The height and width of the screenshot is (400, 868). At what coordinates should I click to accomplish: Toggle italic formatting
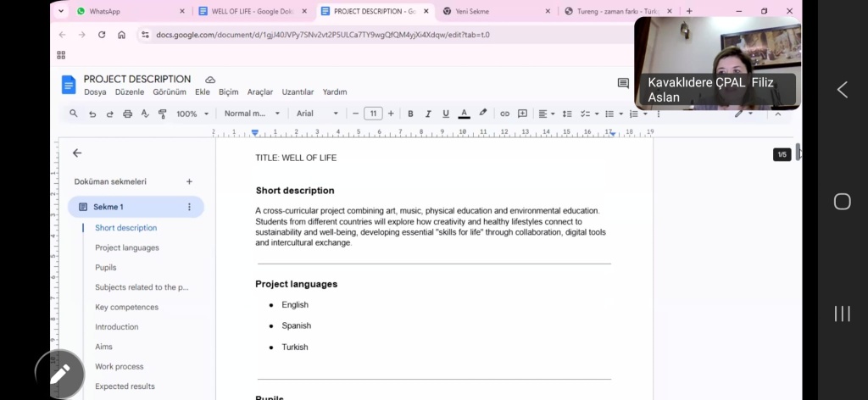(x=428, y=114)
